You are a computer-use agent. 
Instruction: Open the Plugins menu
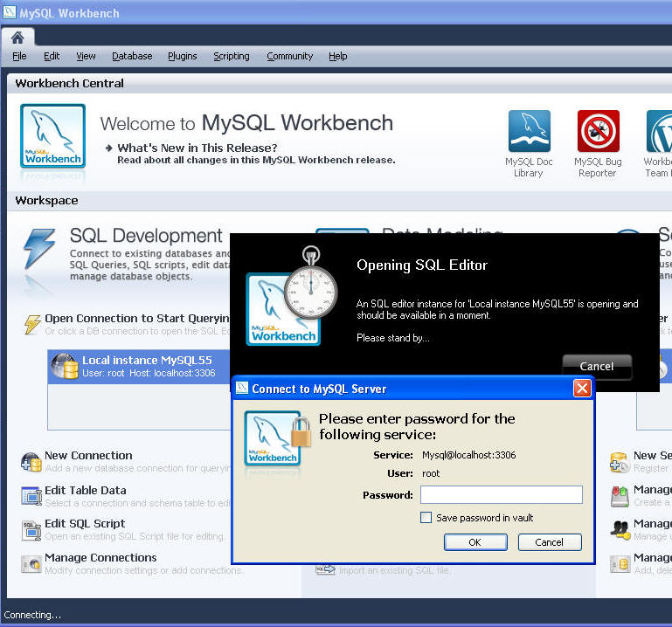tap(182, 56)
